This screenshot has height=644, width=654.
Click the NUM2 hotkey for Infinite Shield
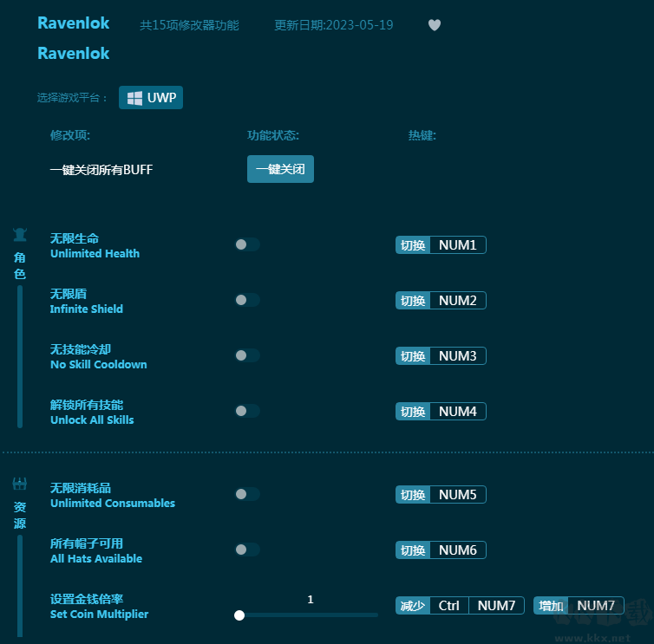458,300
